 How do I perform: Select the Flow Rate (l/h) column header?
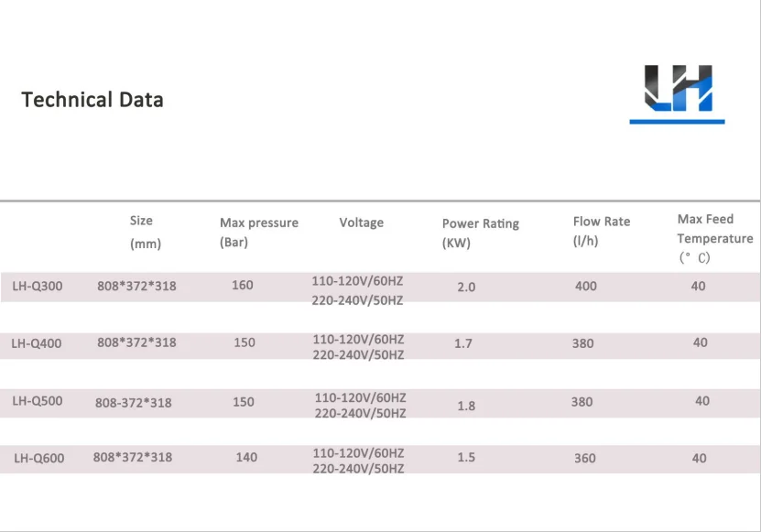pos(601,232)
